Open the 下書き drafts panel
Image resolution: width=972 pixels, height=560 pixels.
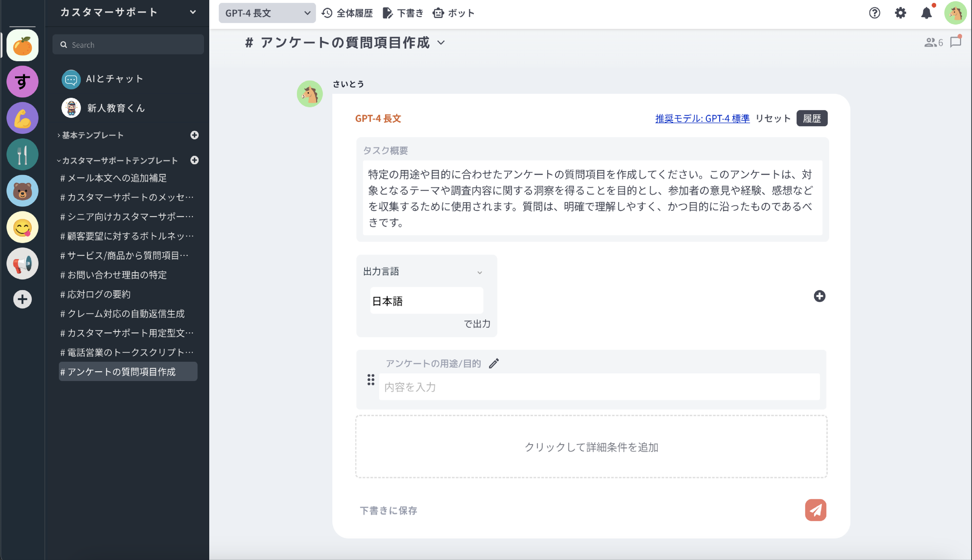(403, 13)
